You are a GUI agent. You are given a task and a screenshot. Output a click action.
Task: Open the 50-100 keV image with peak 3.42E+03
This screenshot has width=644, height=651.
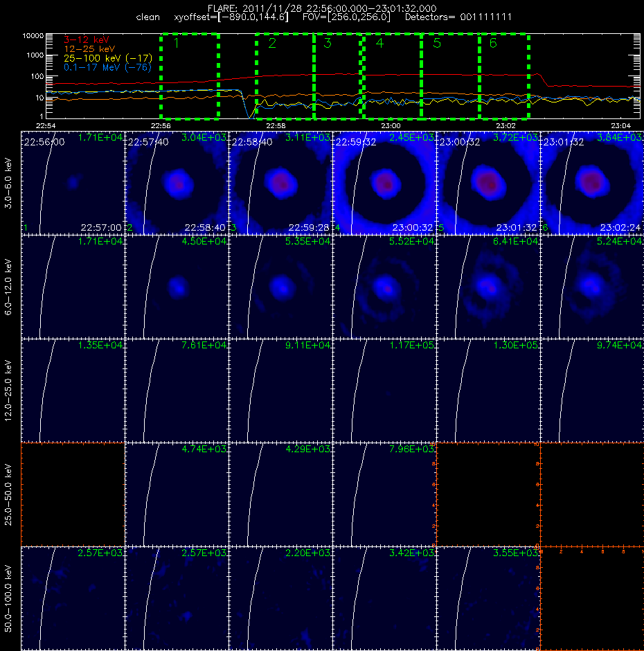click(x=384, y=598)
